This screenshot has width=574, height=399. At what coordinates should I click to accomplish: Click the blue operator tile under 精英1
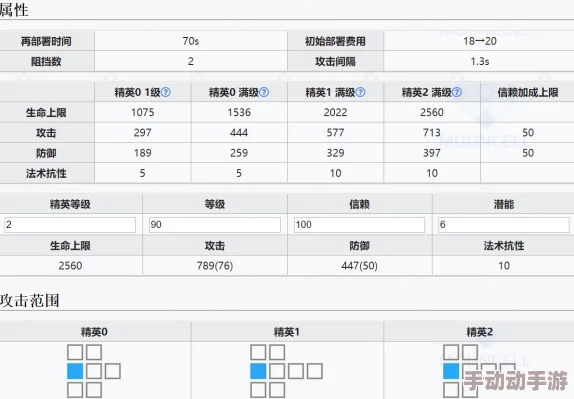coord(258,371)
